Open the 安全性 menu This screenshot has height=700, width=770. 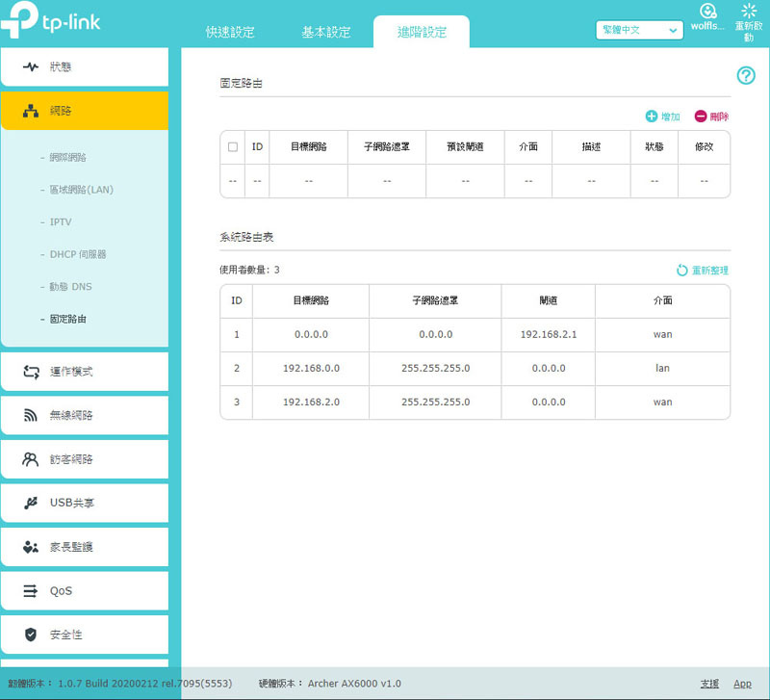coord(85,635)
